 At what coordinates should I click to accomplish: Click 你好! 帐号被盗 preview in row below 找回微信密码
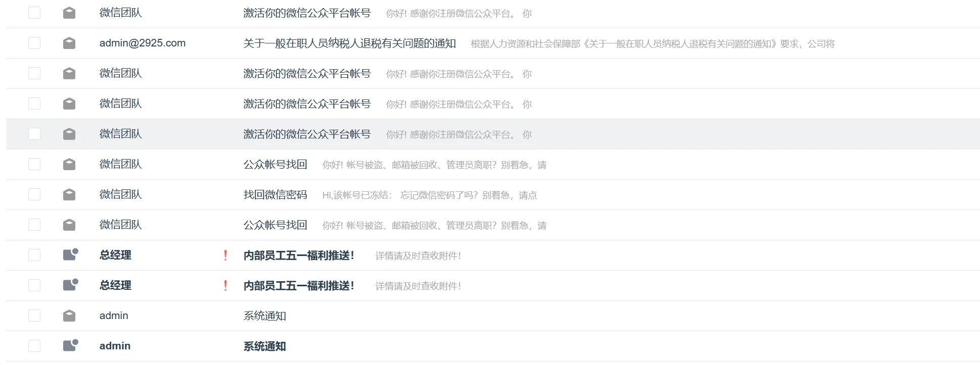pyautogui.click(x=434, y=226)
